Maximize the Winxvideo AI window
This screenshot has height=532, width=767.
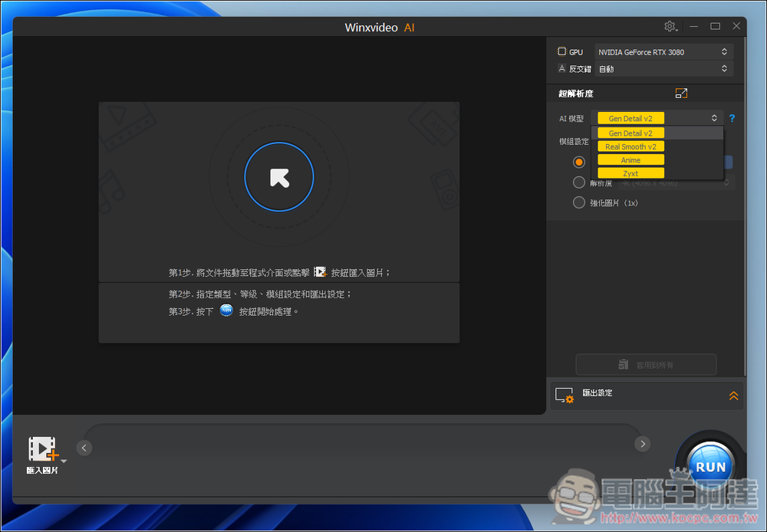715,26
